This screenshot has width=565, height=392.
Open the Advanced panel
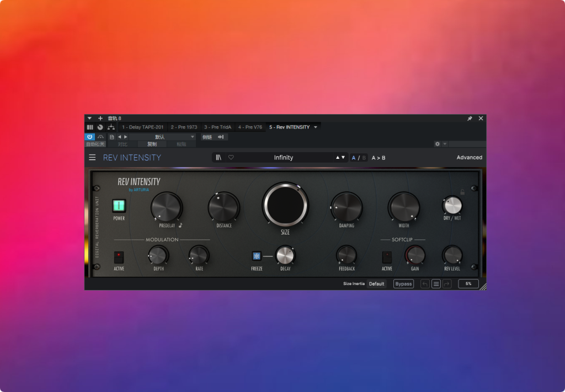(x=469, y=157)
